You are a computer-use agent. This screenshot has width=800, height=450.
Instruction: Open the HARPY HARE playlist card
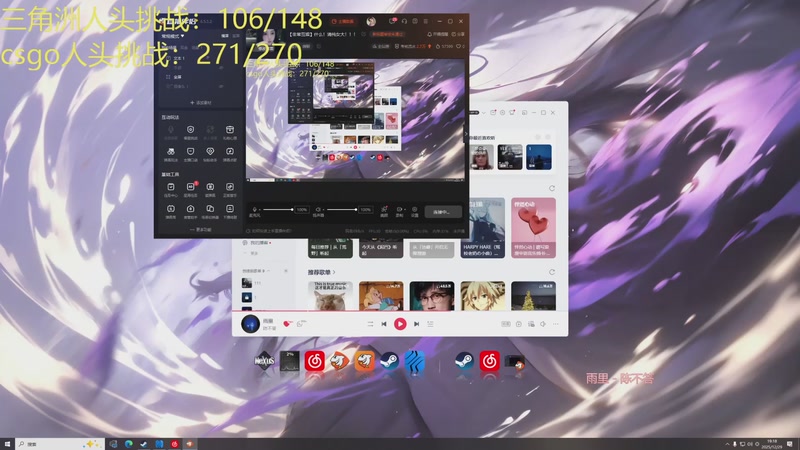[x=483, y=228]
